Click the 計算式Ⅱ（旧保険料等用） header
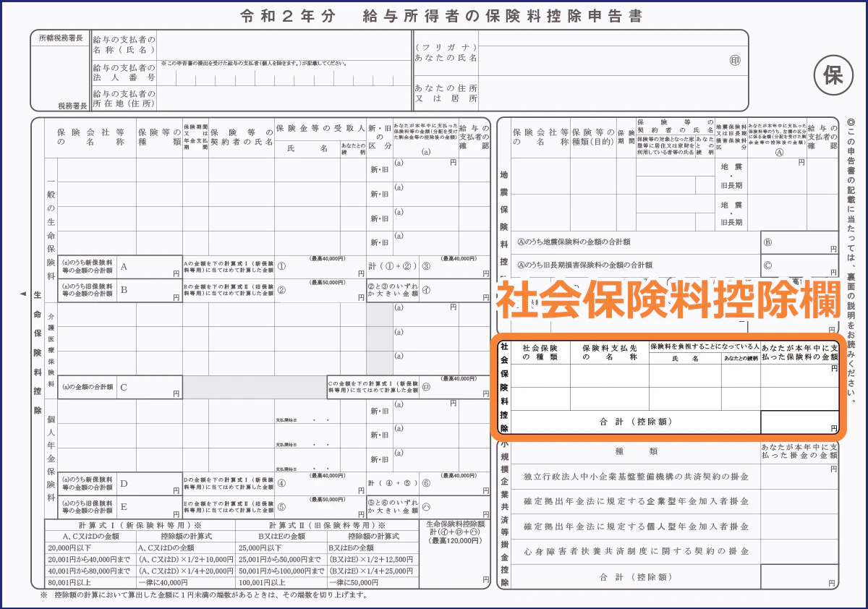Screen dimensions: 868x609 (x=327, y=524)
